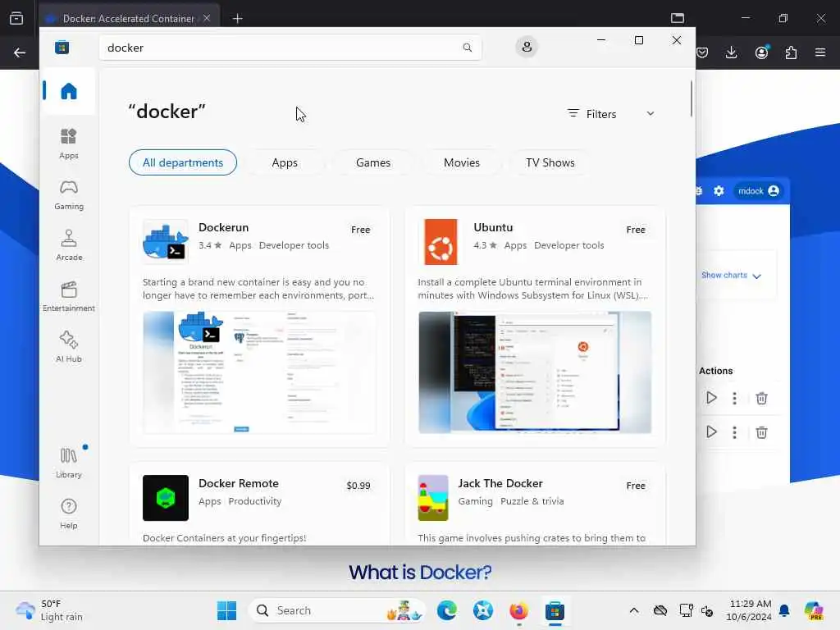Open Microsoft Edge from taskbar
Viewport: 840px width, 630px height.
(x=447, y=610)
